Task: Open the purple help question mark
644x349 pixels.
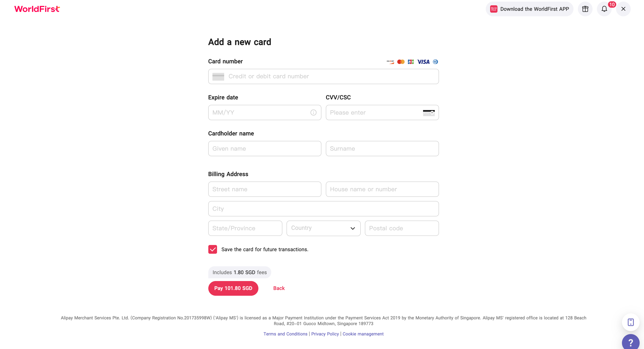Action: 630,342
